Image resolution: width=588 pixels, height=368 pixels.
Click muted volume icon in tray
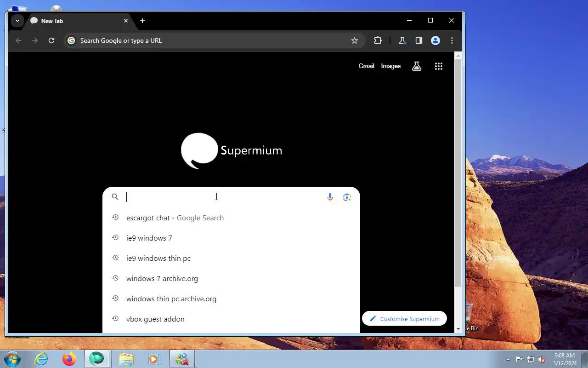(x=542, y=359)
